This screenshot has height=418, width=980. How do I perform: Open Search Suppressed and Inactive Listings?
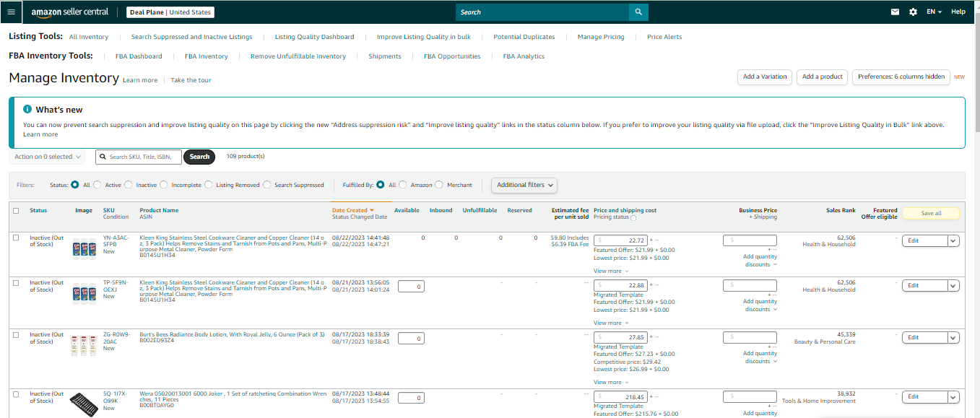point(191,37)
